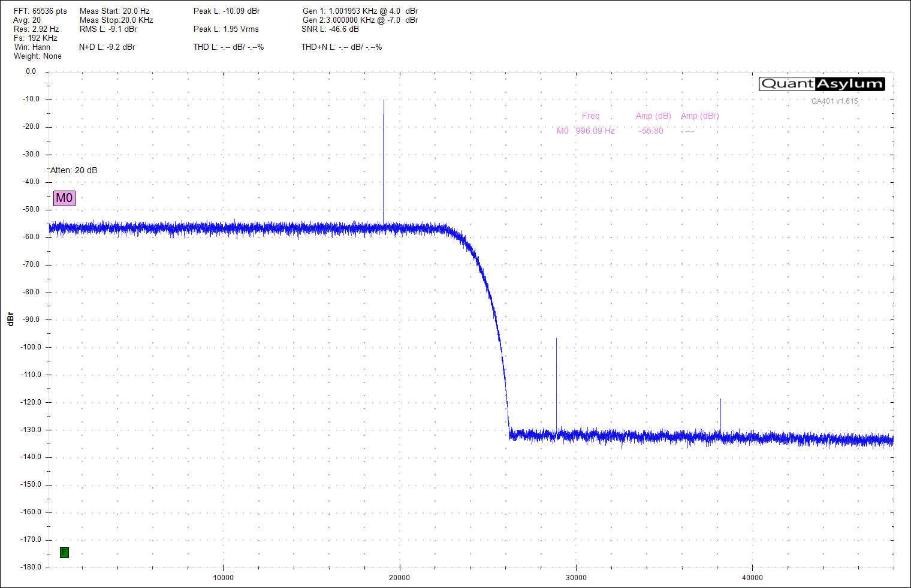Click the marker 'Freq' column header
The height and width of the screenshot is (588, 911).
[x=590, y=116]
